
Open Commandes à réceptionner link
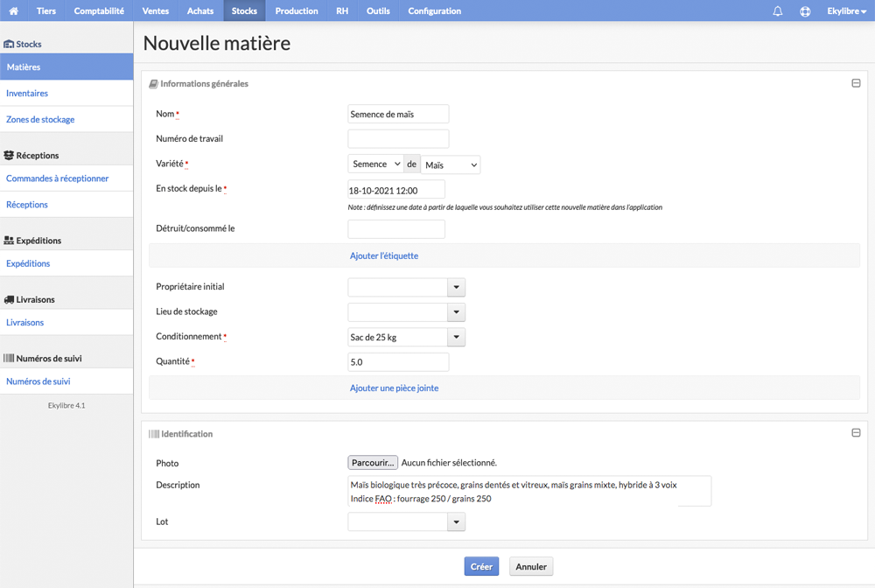66,178
